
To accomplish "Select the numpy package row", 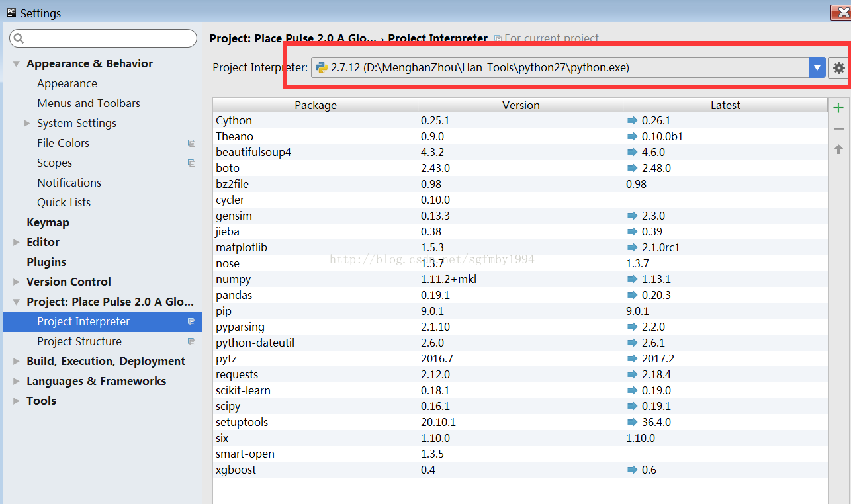I will point(520,279).
